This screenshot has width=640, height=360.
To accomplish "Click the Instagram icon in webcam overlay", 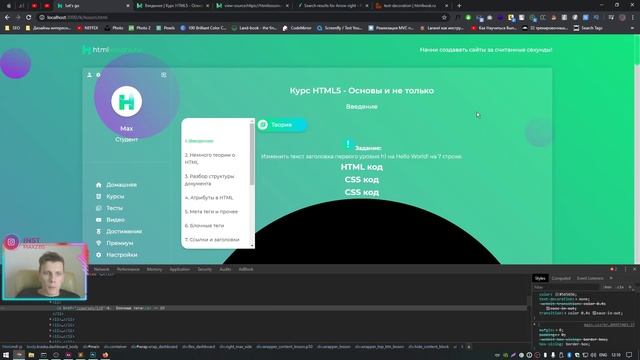I will coord(11,242).
